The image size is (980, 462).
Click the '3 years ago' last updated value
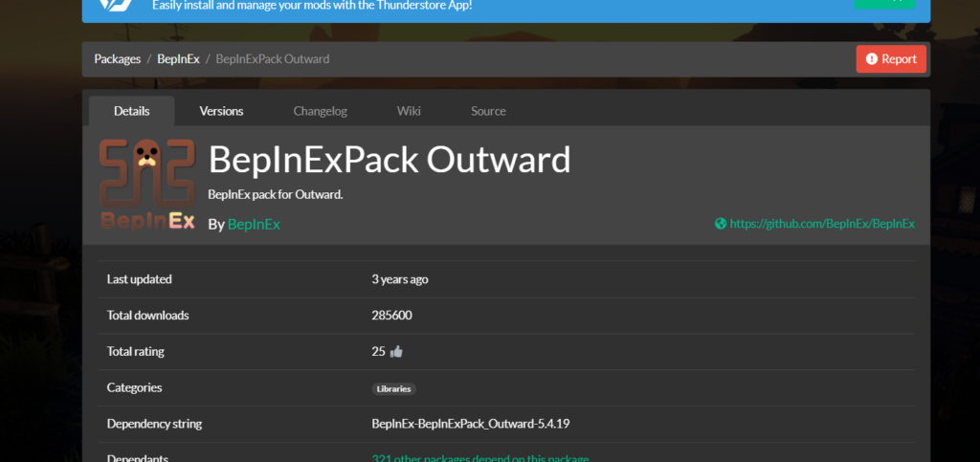pos(400,279)
